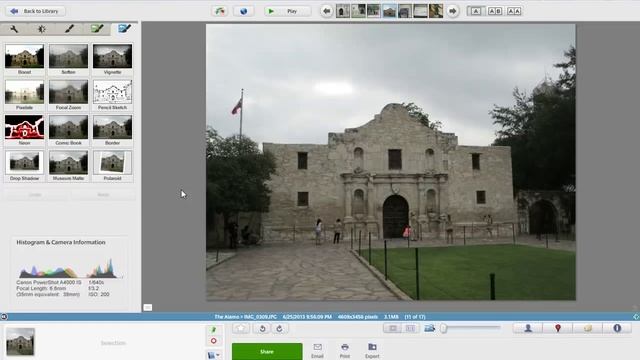The width and height of the screenshot is (640, 360).
Task: Star the current photo
Action: [241, 328]
